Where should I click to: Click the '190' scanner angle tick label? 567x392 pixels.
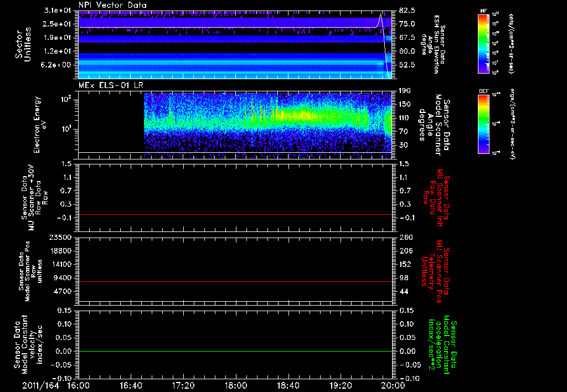point(405,91)
